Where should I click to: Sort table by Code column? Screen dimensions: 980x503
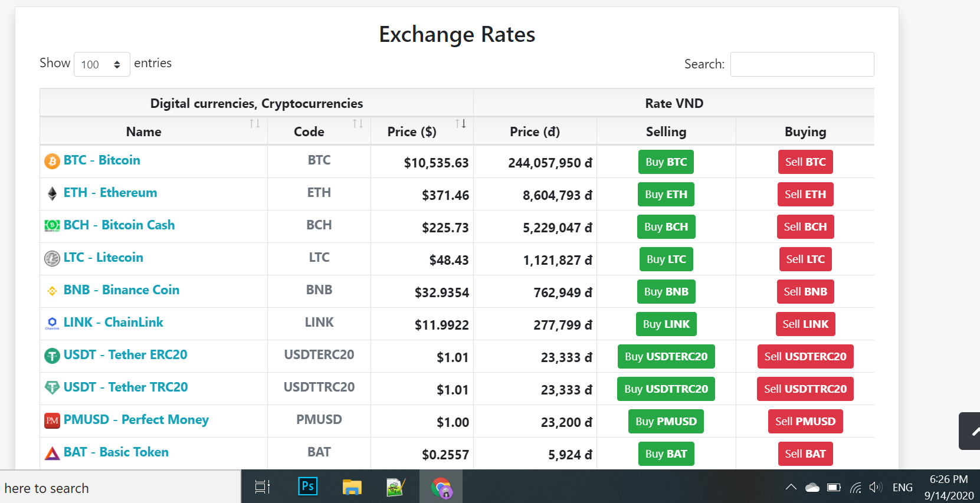point(358,124)
